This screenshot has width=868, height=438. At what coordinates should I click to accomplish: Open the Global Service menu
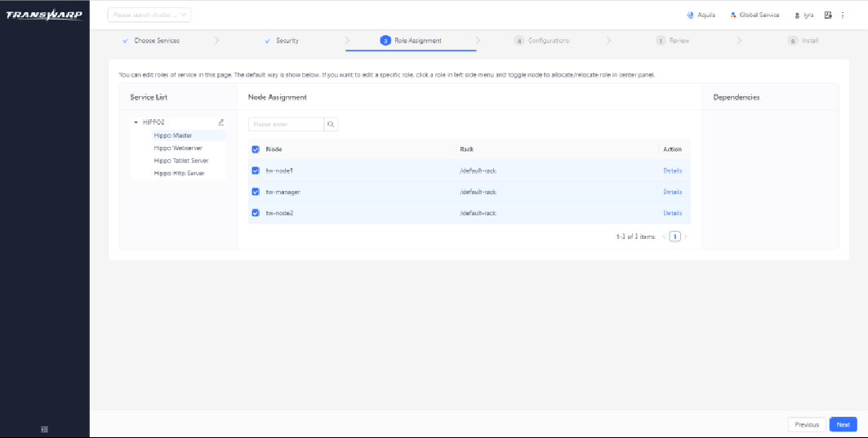click(754, 15)
